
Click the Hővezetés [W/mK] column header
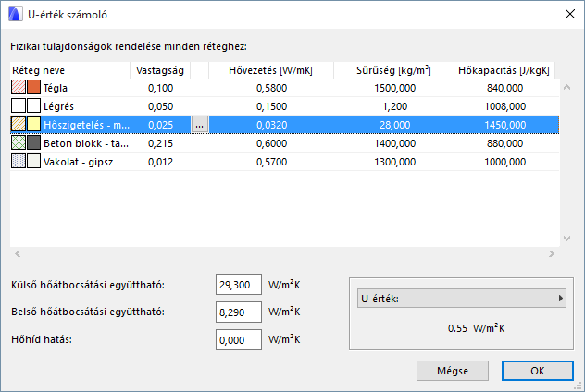[x=271, y=70]
